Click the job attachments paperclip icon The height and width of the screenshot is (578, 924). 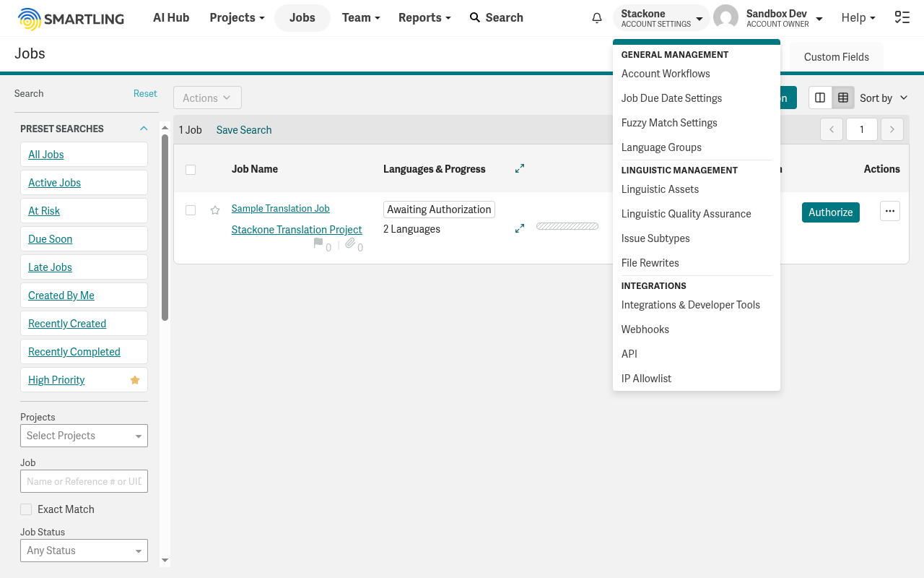click(x=350, y=243)
